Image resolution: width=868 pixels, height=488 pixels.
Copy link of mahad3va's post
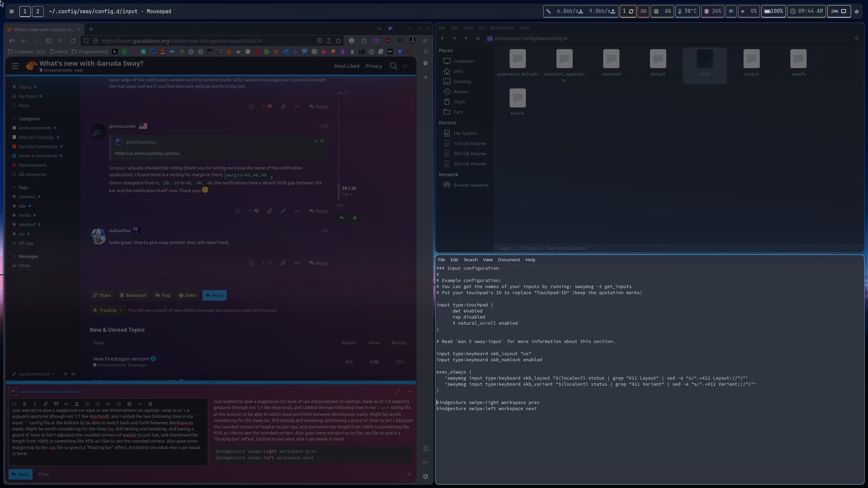(x=283, y=263)
